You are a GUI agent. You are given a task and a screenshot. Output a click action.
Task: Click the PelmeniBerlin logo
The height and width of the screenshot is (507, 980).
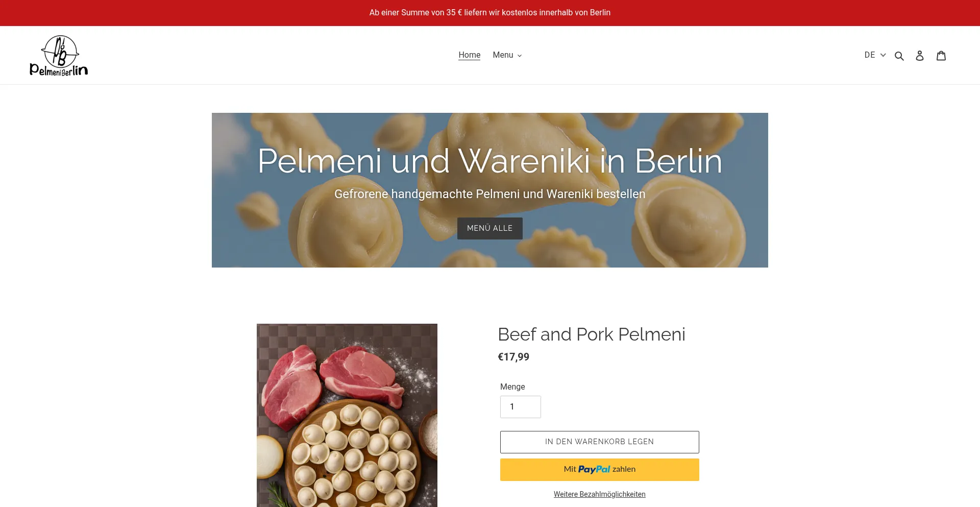coord(59,56)
